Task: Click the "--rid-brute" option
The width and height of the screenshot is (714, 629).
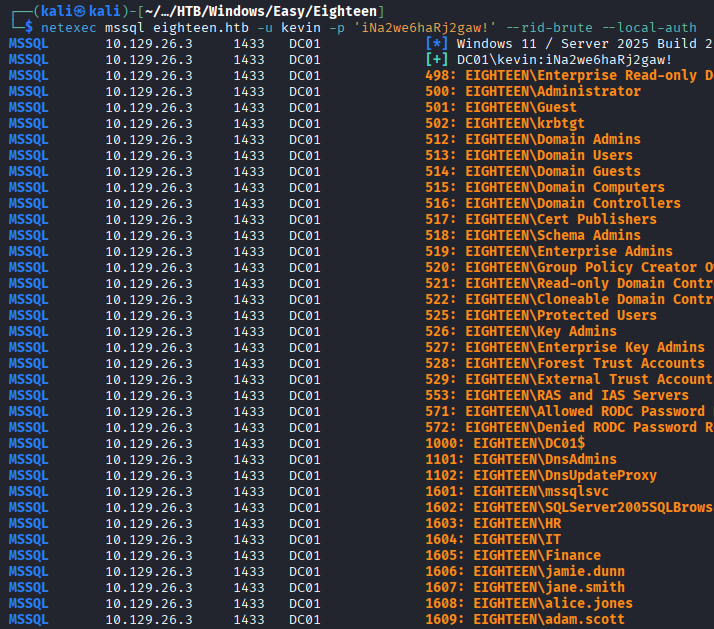Action: tap(550, 28)
